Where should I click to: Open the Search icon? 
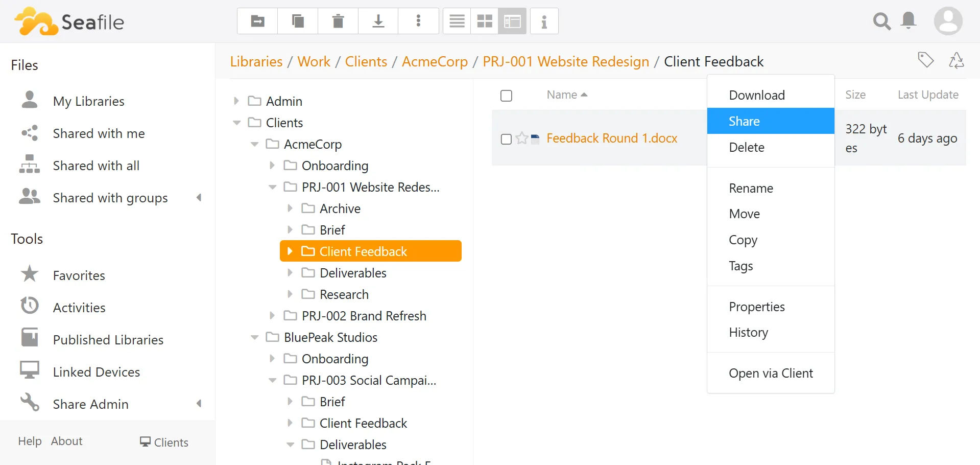[x=881, y=21]
